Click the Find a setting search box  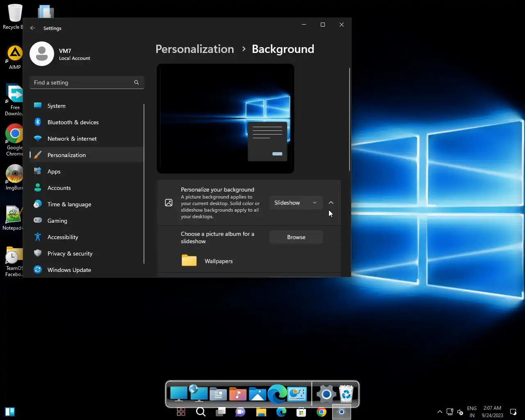[87, 82]
